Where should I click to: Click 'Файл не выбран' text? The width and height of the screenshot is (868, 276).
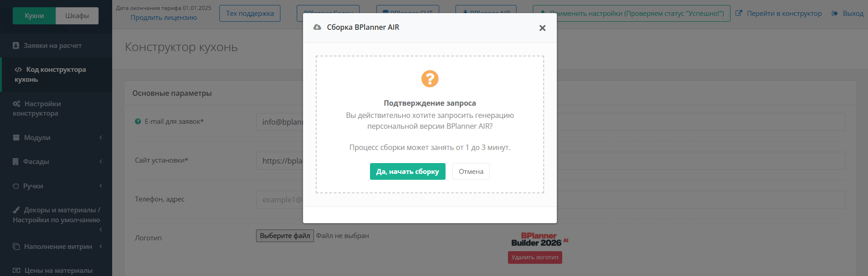coord(342,236)
